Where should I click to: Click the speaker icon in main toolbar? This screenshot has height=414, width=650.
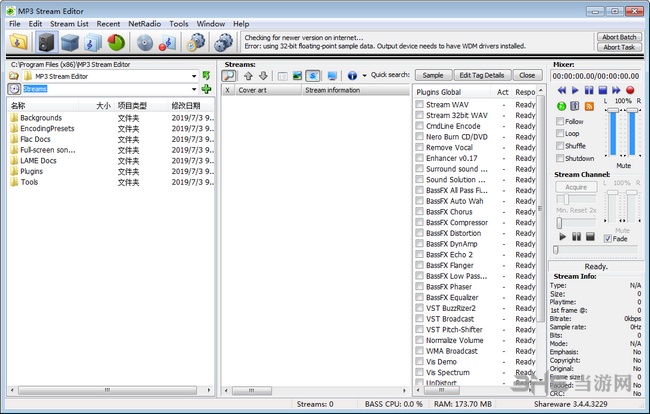46,42
